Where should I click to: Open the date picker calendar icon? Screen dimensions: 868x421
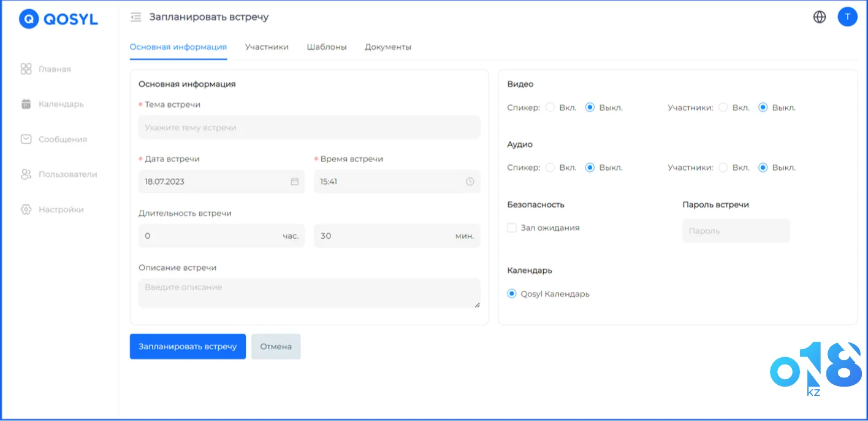coord(294,182)
